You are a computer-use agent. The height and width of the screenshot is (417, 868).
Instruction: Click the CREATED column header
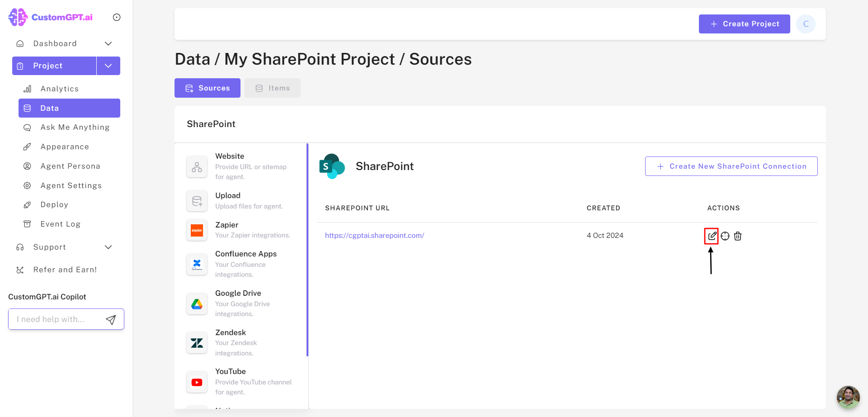click(604, 208)
